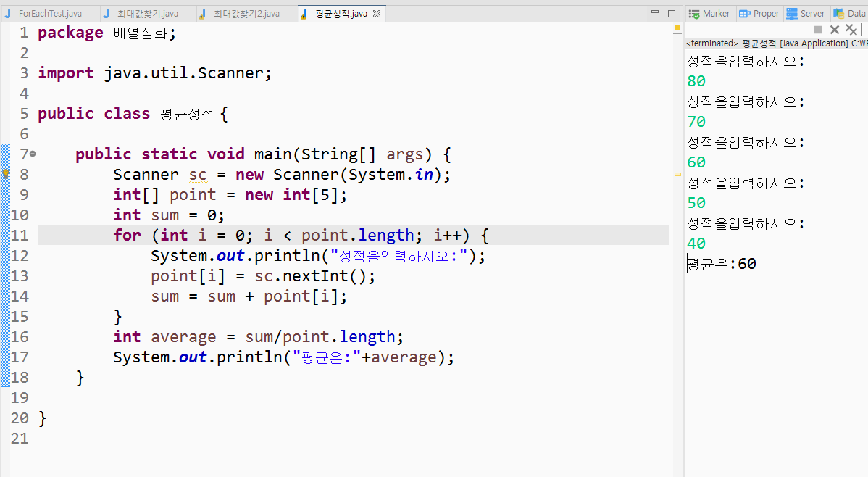Place cursor on empty line 19
The height and width of the screenshot is (477, 868).
coord(352,398)
